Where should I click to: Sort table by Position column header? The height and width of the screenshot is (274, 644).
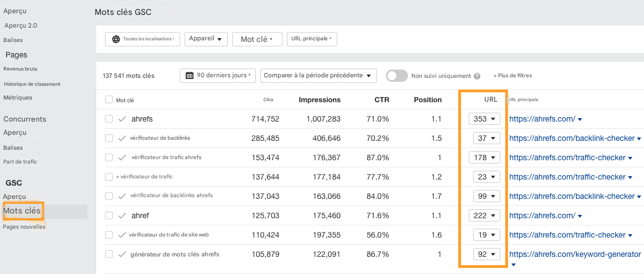pyautogui.click(x=427, y=99)
